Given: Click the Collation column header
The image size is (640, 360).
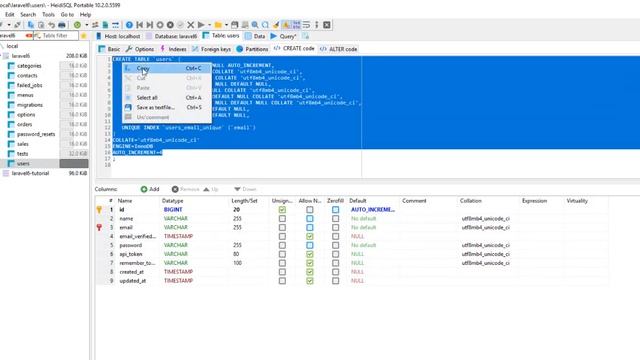Looking at the screenshot, I should point(471,201).
